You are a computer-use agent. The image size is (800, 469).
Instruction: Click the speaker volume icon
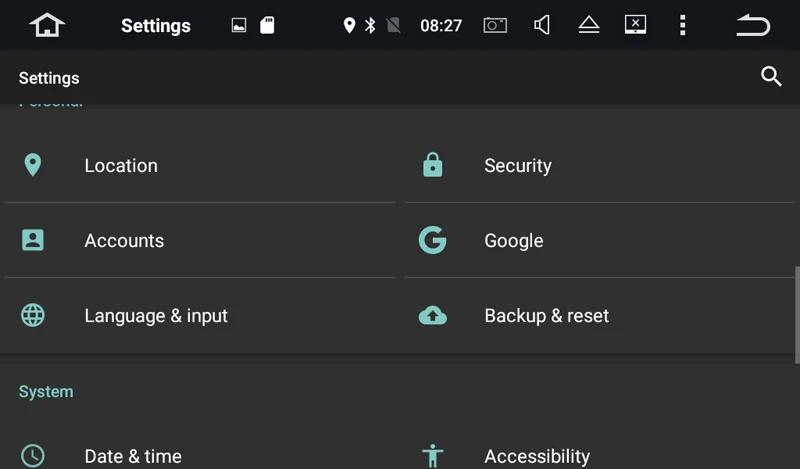coord(542,25)
